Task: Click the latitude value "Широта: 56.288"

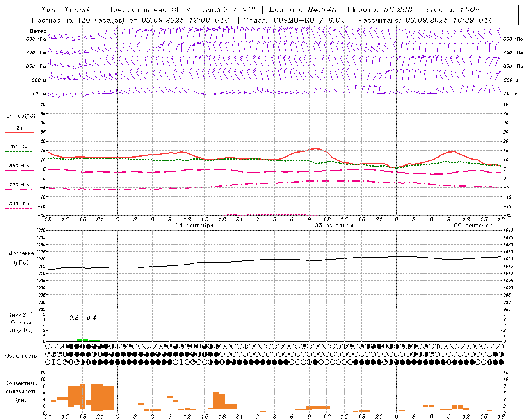Action: [x=380, y=10]
